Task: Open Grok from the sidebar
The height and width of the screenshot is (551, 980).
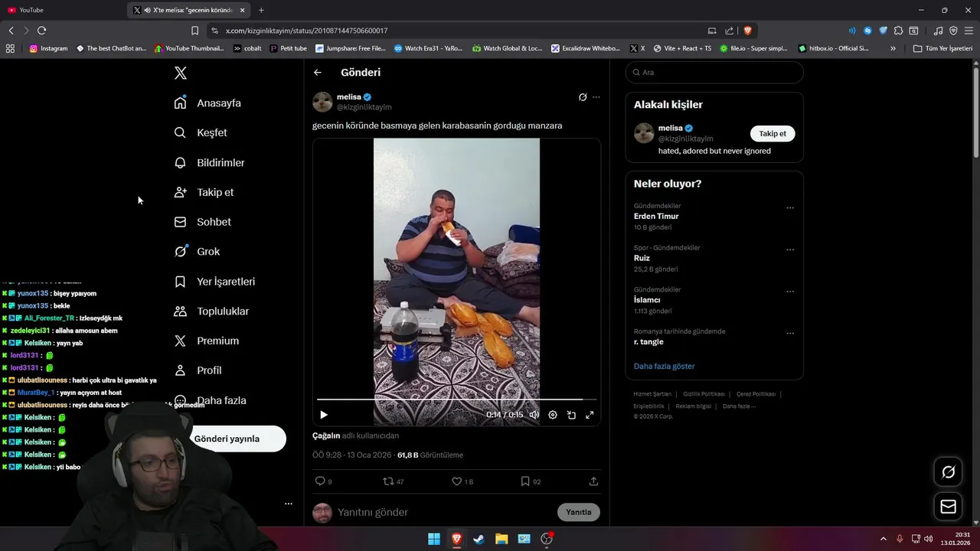Action: click(197, 251)
